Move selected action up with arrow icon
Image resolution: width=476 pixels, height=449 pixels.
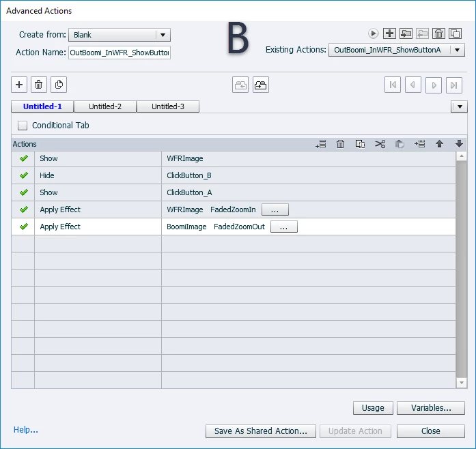439,144
